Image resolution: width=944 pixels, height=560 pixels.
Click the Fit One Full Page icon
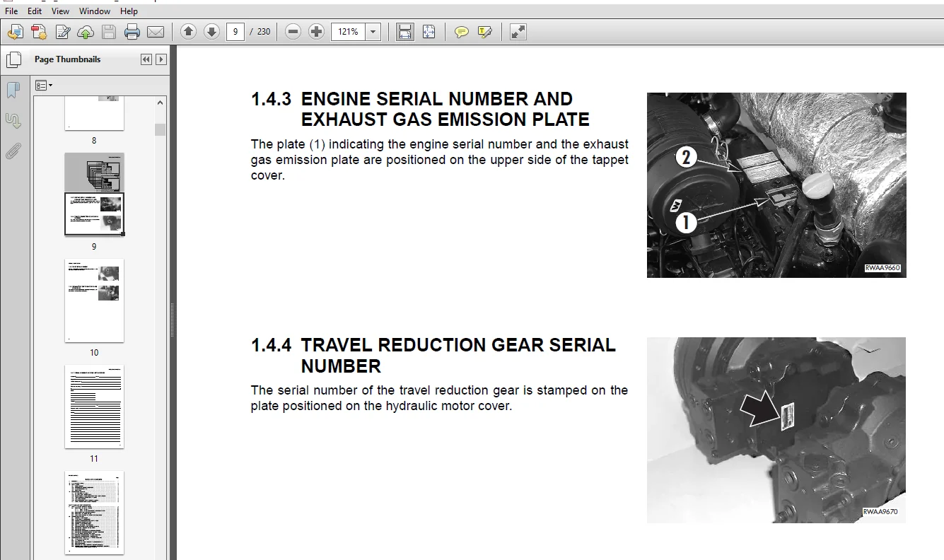click(429, 32)
